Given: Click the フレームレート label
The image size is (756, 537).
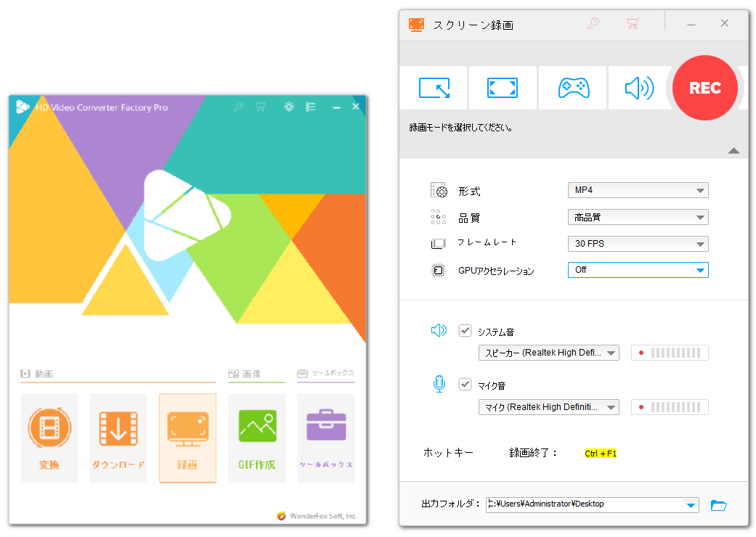Looking at the screenshot, I should coord(487,242).
